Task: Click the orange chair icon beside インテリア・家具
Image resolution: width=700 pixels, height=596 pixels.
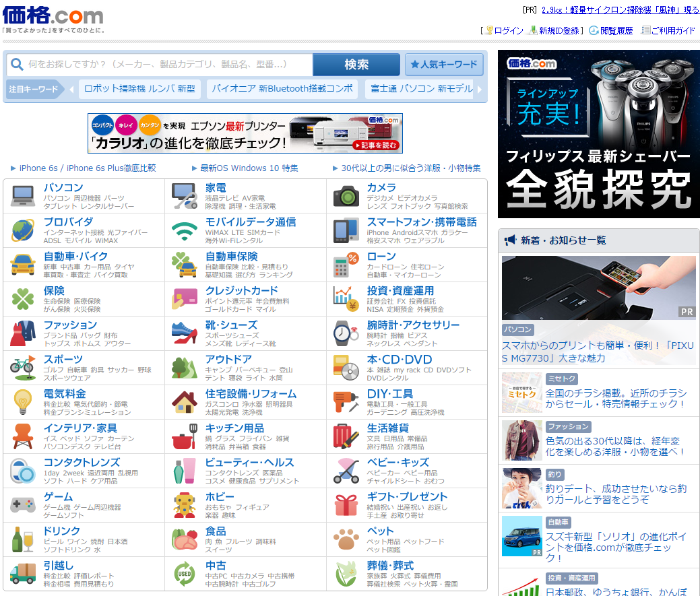Action: point(23,437)
